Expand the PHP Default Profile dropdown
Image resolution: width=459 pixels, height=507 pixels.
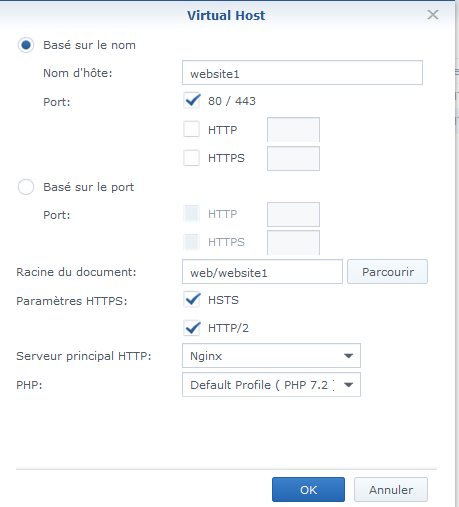click(x=271, y=385)
